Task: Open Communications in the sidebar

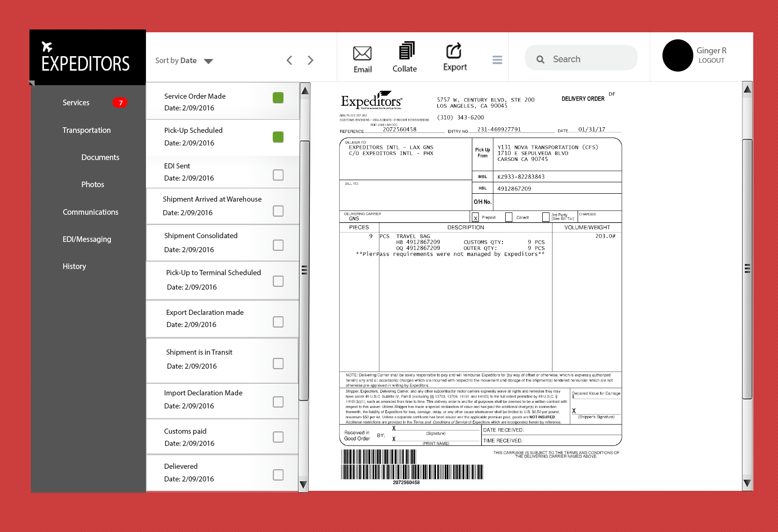Action: 90,212
